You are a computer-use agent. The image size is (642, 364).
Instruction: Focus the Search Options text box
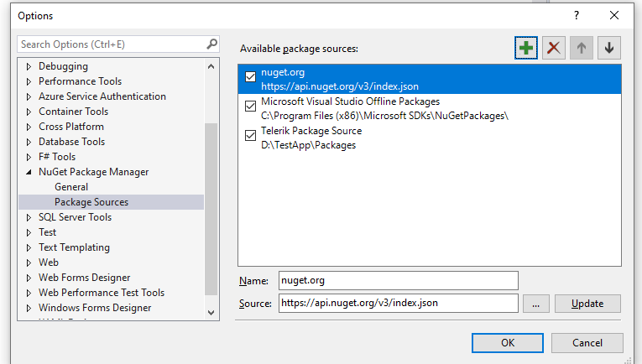[x=109, y=44]
